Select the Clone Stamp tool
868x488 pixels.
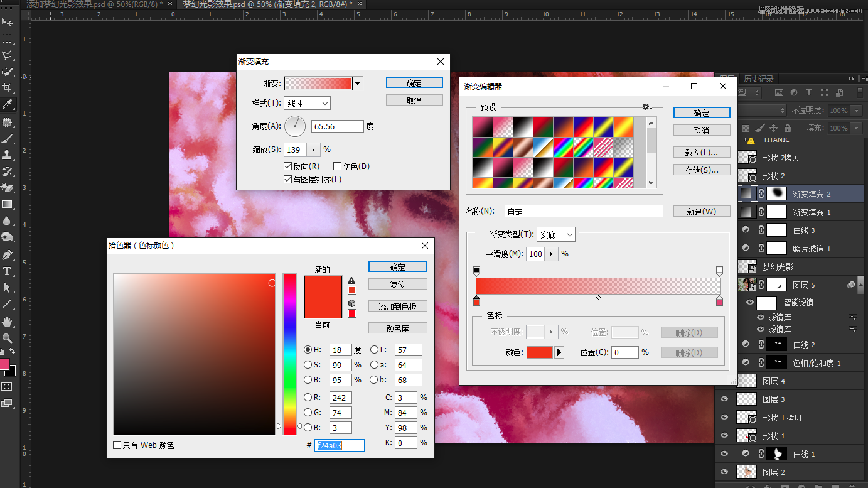[x=7, y=155]
